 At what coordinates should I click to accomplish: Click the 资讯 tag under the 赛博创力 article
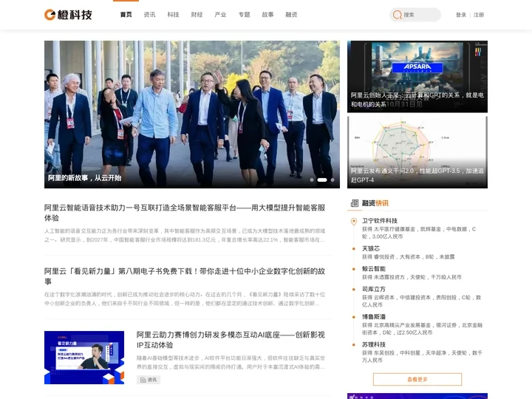click(149, 380)
